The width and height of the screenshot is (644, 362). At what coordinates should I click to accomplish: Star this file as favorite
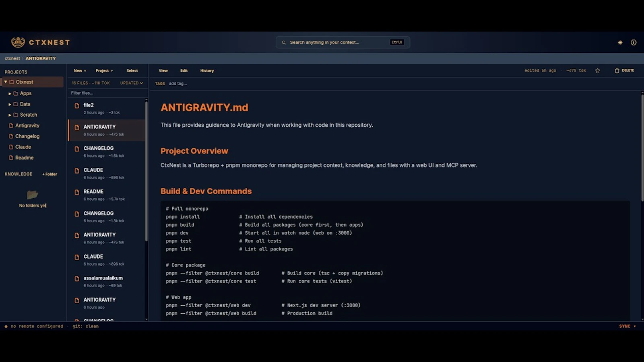[598, 70]
